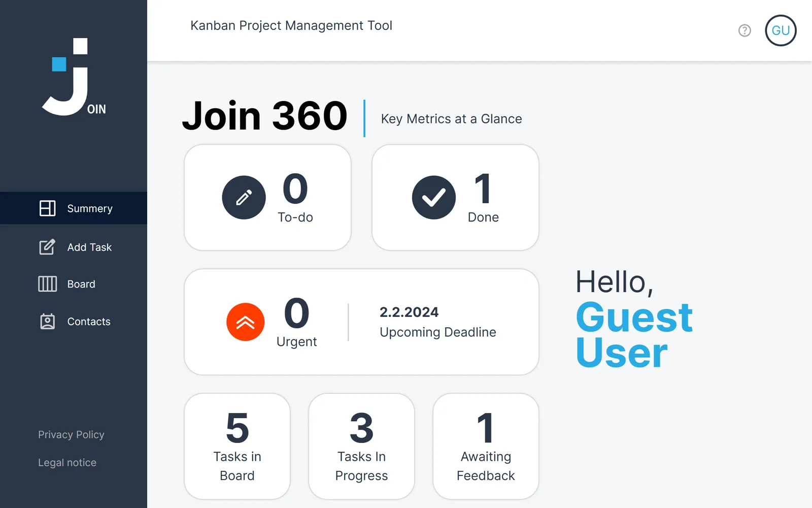
Task: Open the Board page label
Action: [x=81, y=284]
